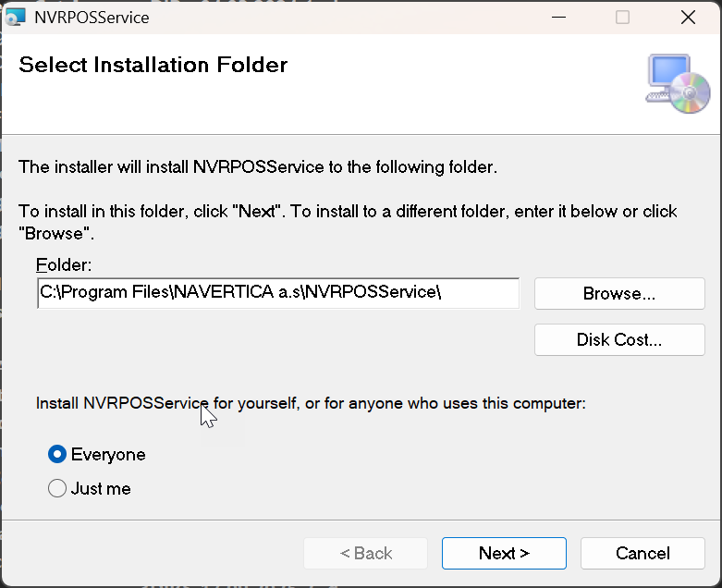Close the NVRPOSService setup window
The image size is (722, 588).
688,17
